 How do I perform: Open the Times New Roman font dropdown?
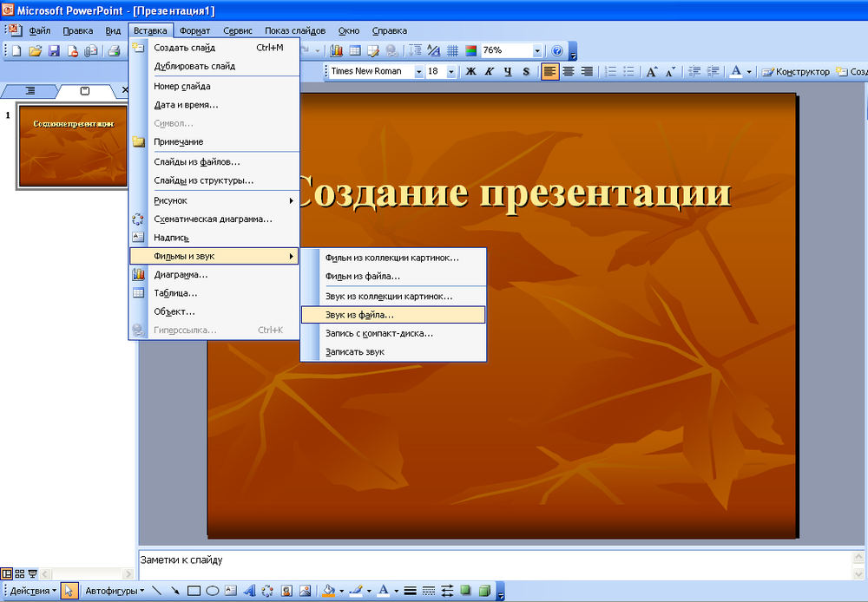coord(419,72)
